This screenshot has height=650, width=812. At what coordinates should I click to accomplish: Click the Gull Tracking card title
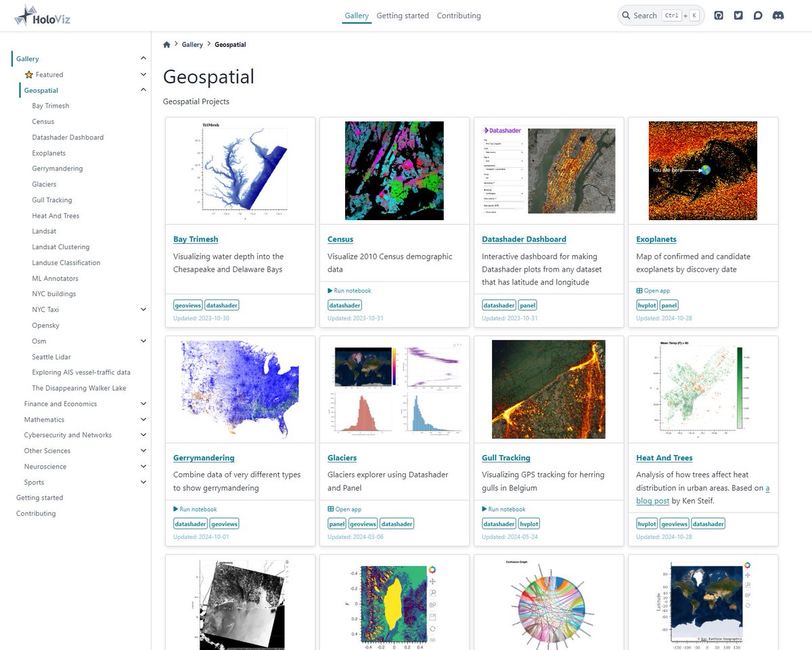click(x=506, y=458)
